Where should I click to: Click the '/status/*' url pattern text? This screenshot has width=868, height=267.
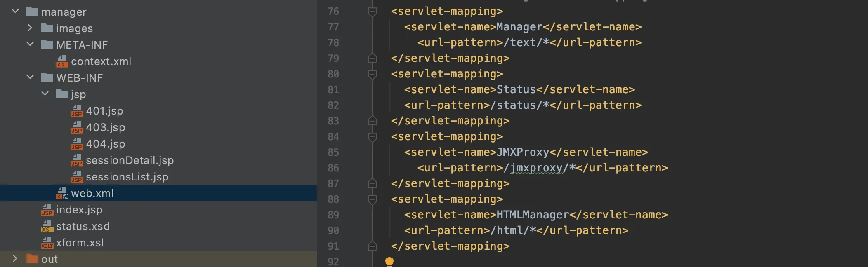click(x=519, y=105)
